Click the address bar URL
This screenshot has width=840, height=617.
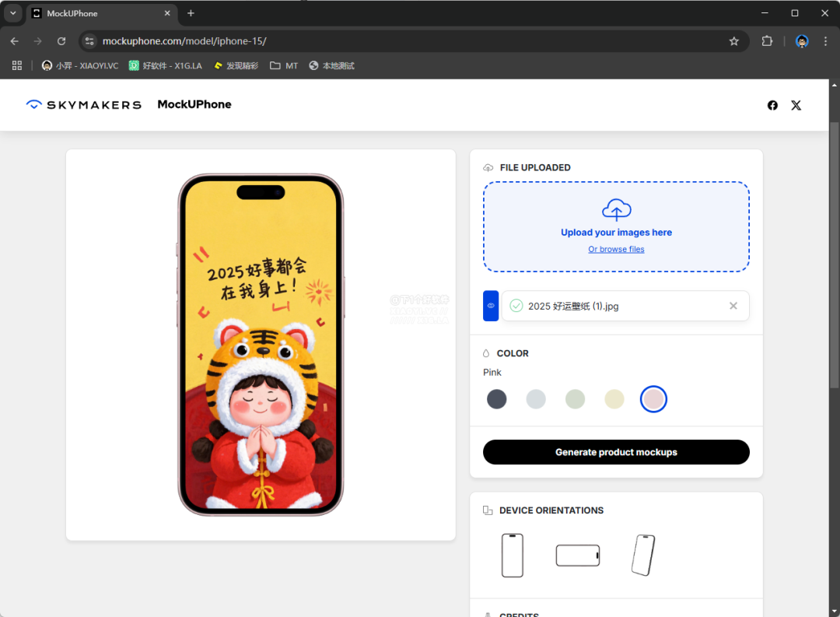pos(184,41)
